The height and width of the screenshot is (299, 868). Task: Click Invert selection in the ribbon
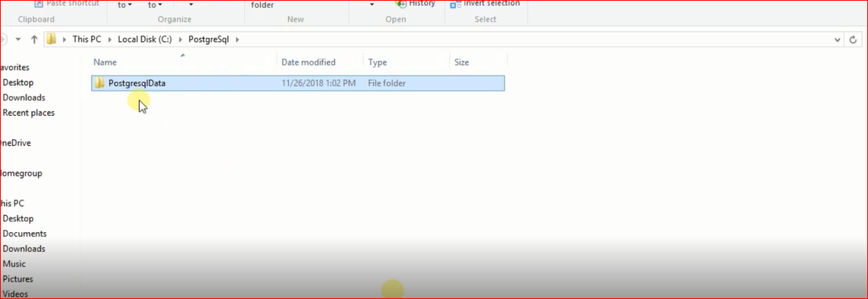[x=492, y=3]
